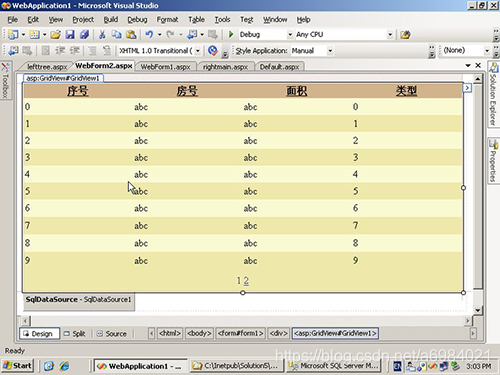Switch to Split view
This screenshot has height=375, width=500.
(75, 334)
